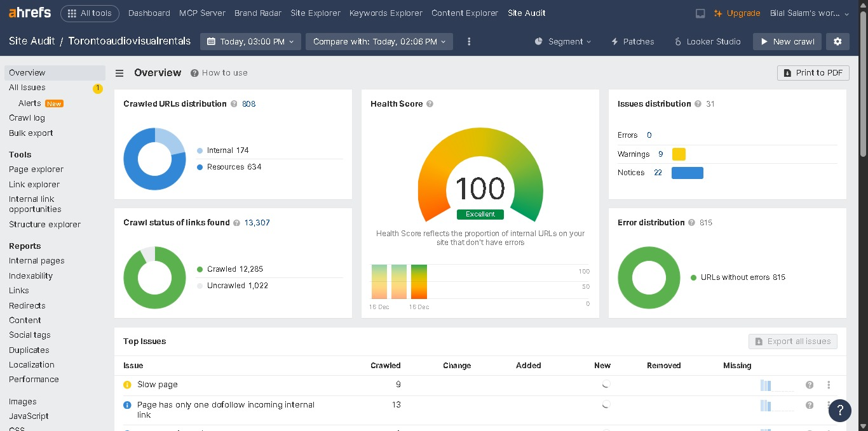Open Indexability report
Image resolution: width=868 pixels, height=431 pixels.
(31, 276)
